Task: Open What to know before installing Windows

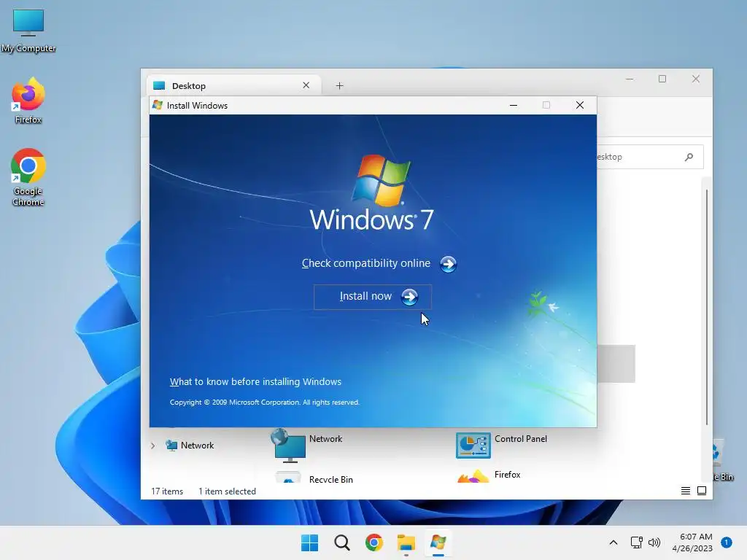Action: tap(255, 382)
